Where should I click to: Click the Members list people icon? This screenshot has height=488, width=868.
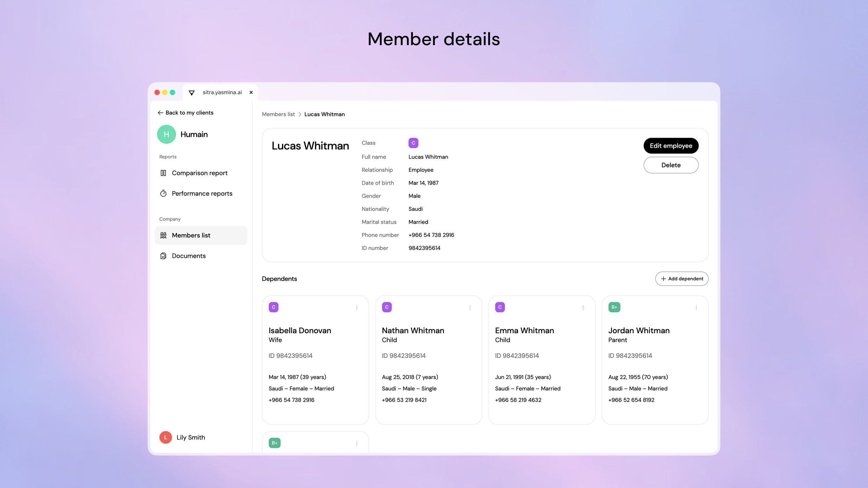coord(163,235)
